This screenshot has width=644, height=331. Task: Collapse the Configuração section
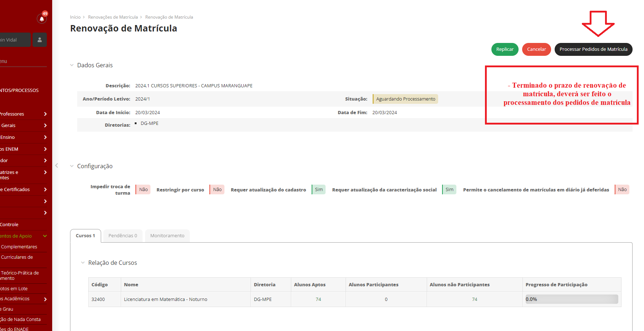pyautogui.click(x=72, y=166)
